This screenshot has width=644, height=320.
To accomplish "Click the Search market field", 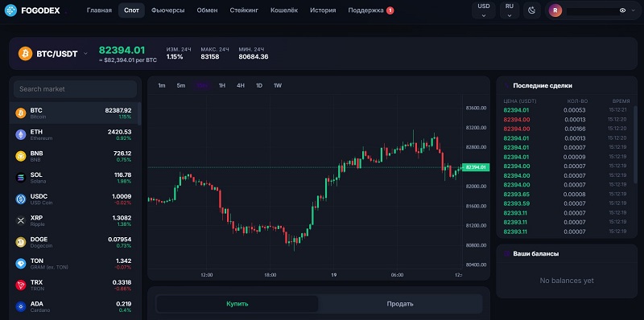I will click(75, 89).
